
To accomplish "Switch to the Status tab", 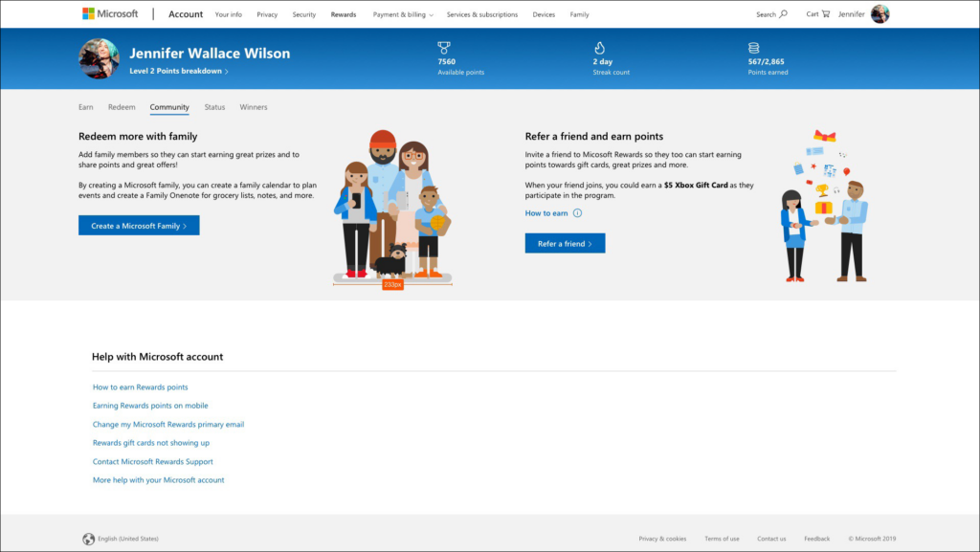I will tap(214, 107).
